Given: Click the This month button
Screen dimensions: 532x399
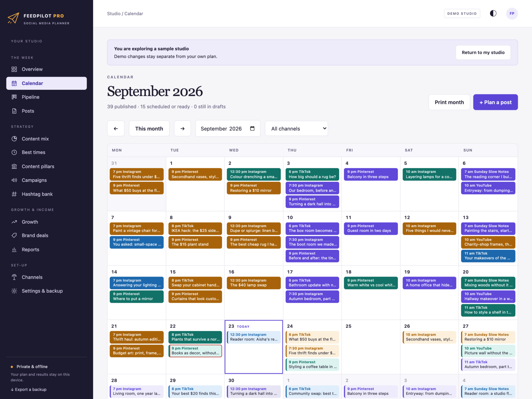Looking at the screenshot, I should 149,129.
